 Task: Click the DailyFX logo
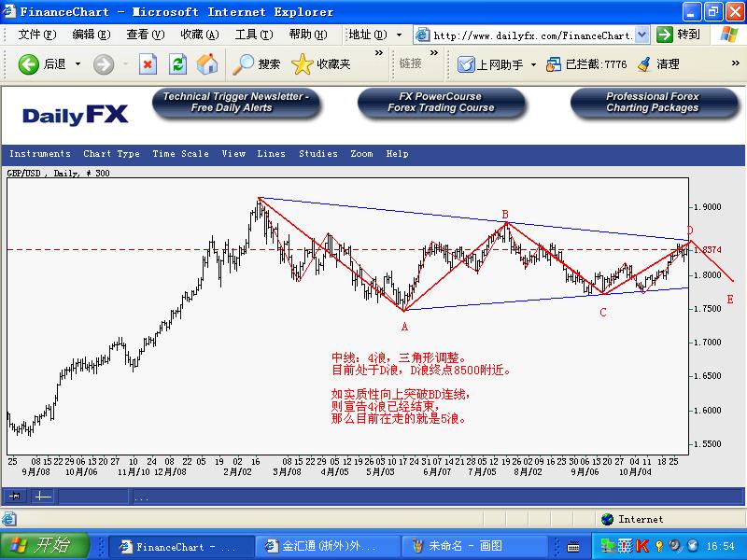76,115
